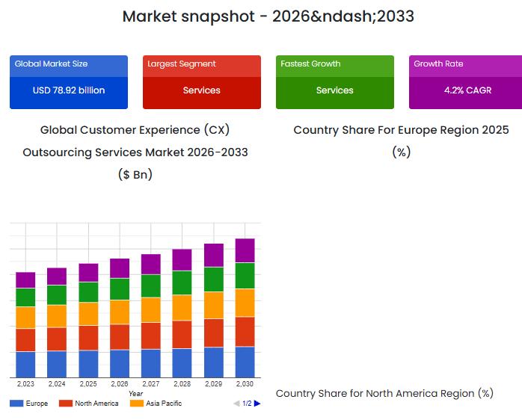Click the Fastest Growth Services card
Image resolution: width=522 pixels, height=420 pixels.
(335, 82)
